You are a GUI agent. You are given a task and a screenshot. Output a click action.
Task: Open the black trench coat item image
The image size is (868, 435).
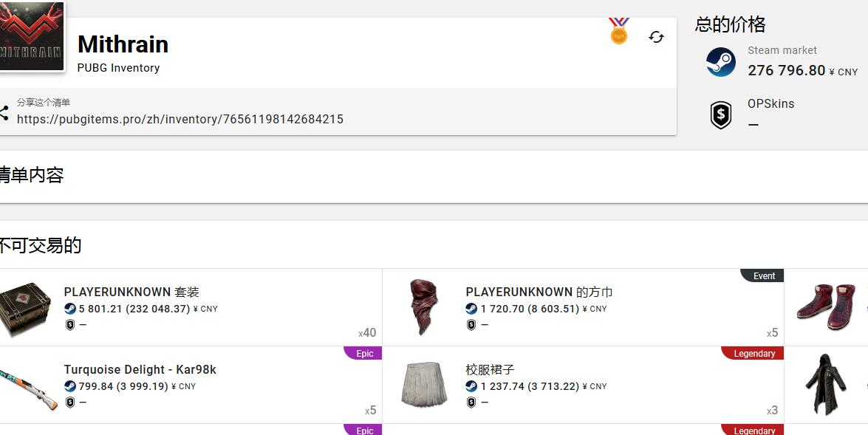(825, 384)
